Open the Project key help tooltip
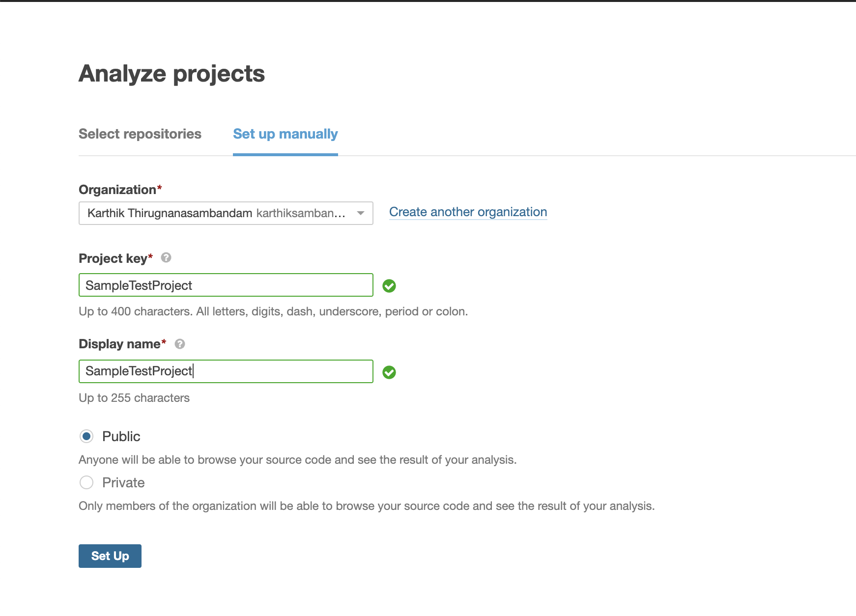This screenshot has width=856, height=616. [x=166, y=257]
